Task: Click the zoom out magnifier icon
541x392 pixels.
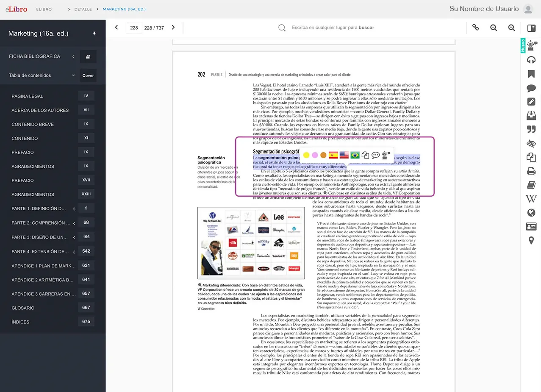Action: (494, 28)
